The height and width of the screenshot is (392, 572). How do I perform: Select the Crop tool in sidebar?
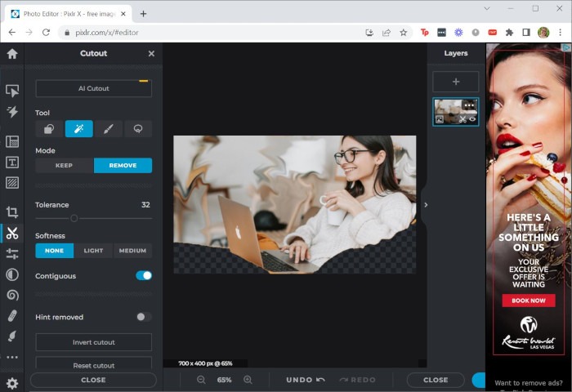12,212
